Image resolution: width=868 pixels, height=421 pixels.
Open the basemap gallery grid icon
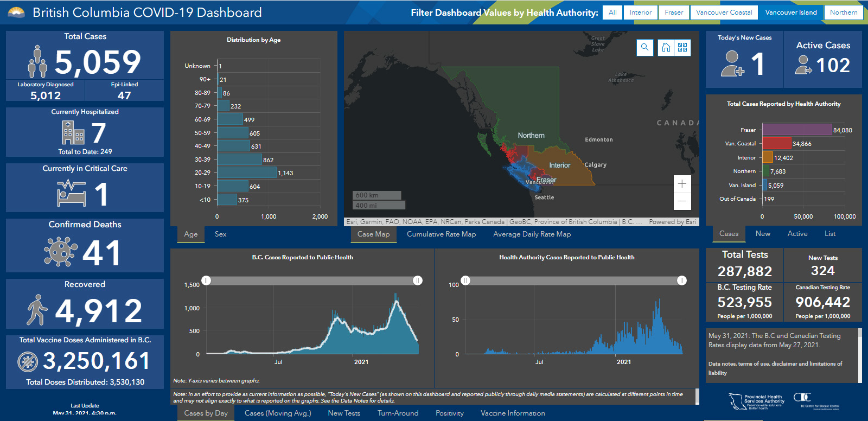coord(682,47)
